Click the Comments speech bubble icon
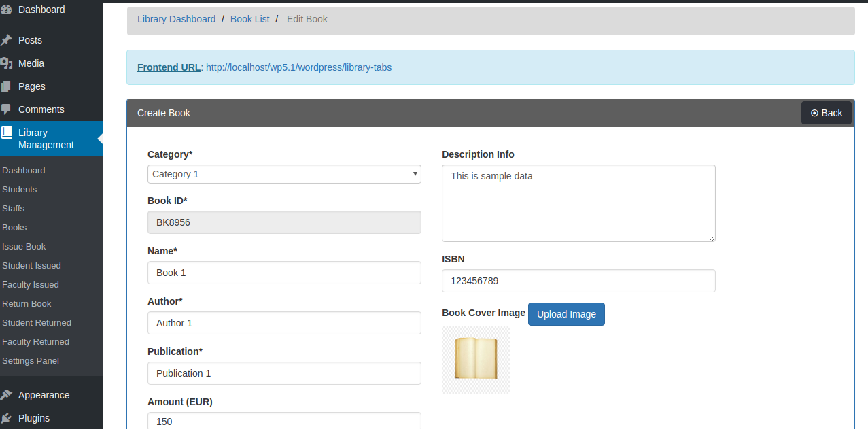The width and height of the screenshot is (868, 429). [5, 109]
